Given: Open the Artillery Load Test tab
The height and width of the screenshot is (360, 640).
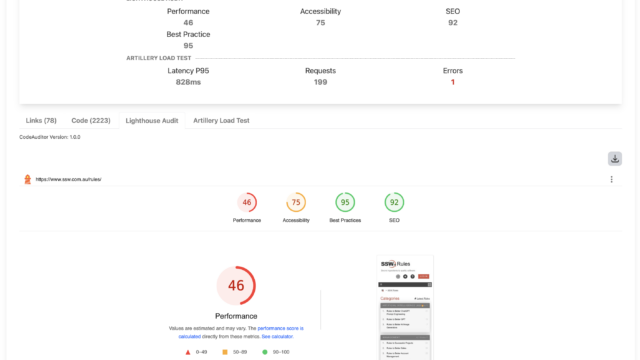Looking at the screenshot, I should [221, 120].
